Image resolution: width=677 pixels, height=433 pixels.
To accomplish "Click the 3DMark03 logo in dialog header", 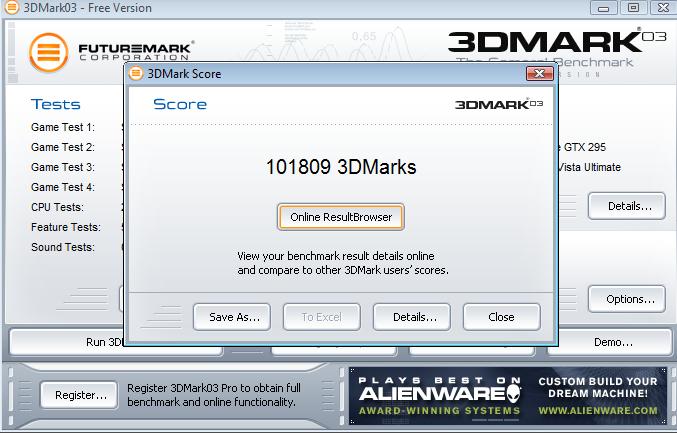I will coord(499,104).
